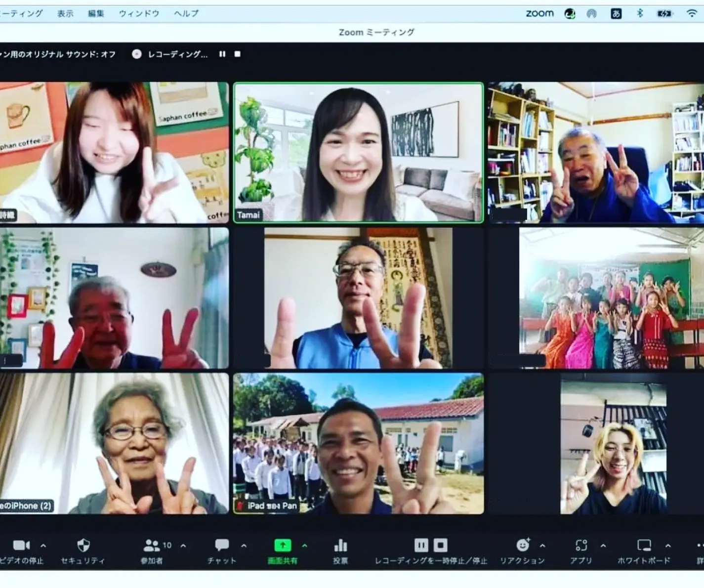Open the Participants panel

click(x=152, y=546)
